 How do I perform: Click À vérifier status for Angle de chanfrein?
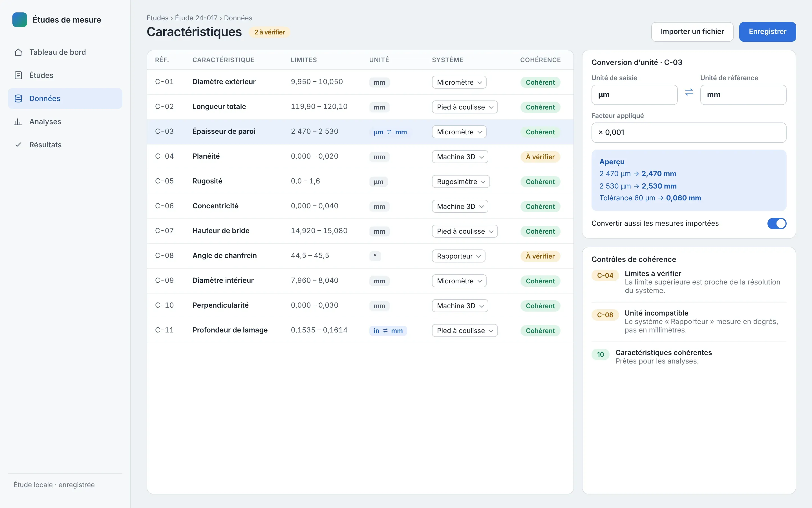(540, 256)
